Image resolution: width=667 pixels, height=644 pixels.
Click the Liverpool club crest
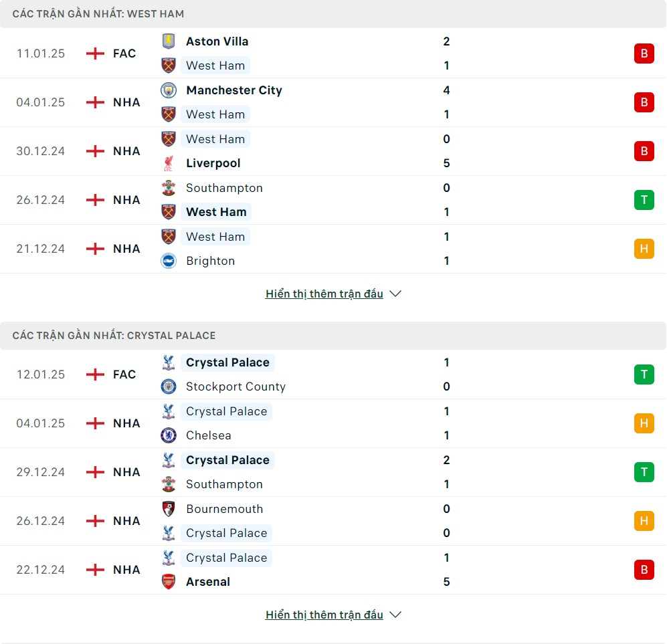[x=169, y=163]
